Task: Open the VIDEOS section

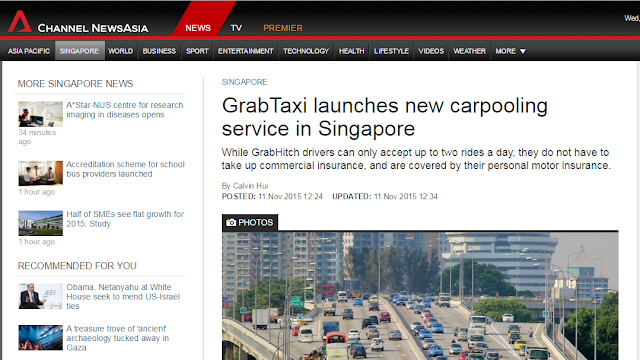Action: coord(431,51)
